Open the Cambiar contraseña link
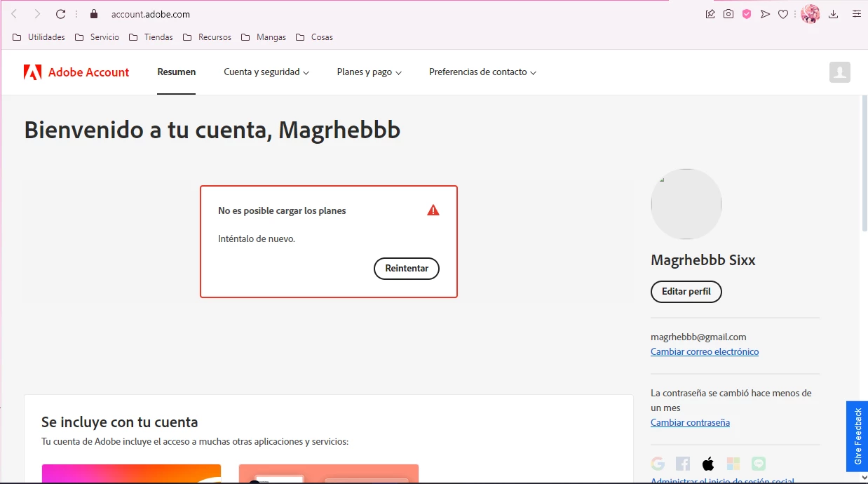This screenshot has width=868, height=484. click(690, 423)
